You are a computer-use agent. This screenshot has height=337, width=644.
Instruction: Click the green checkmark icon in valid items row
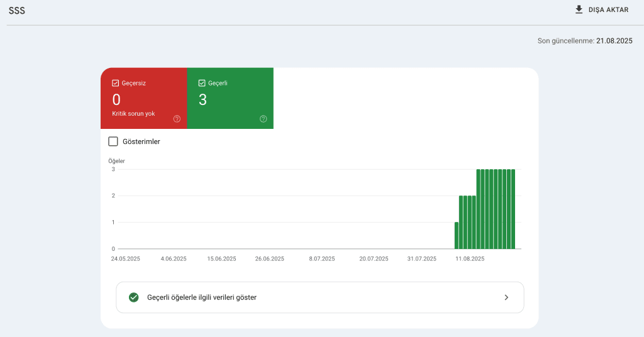point(133,297)
